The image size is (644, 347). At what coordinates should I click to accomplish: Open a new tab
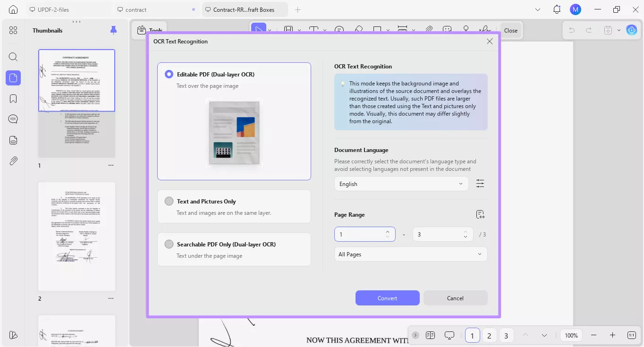tap(297, 9)
